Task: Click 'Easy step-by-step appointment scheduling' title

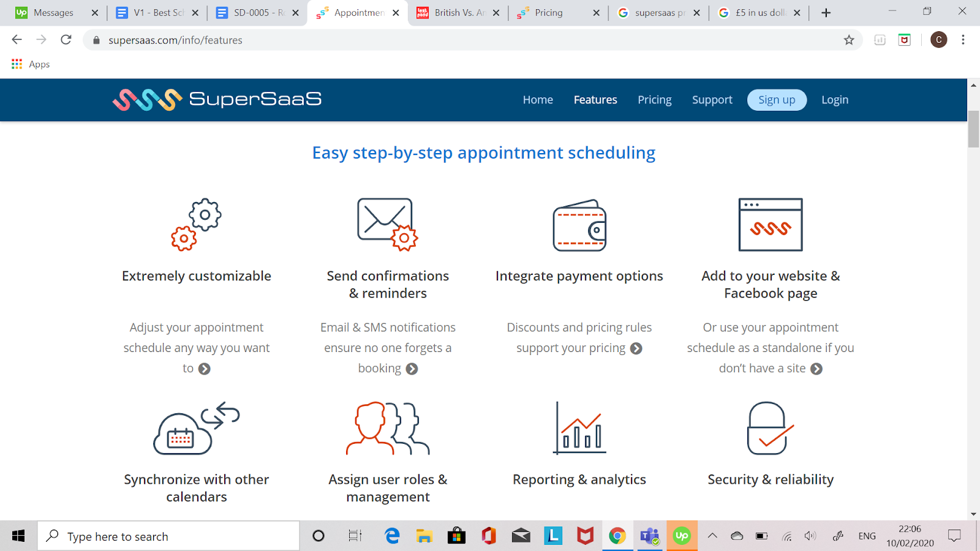Action: 484,153
